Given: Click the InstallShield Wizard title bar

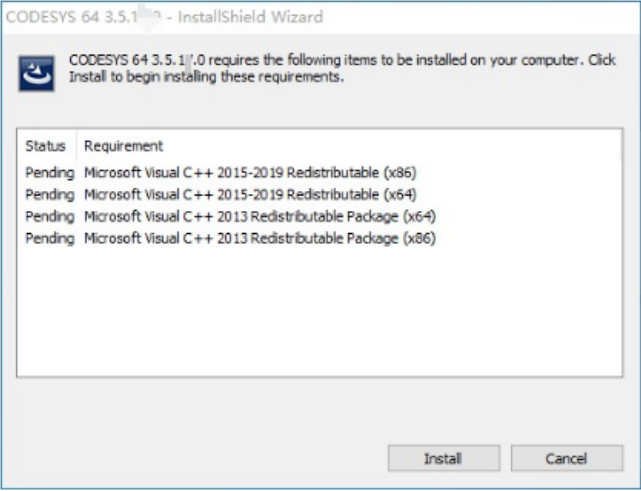Looking at the screenshot, I should point(320,17).
